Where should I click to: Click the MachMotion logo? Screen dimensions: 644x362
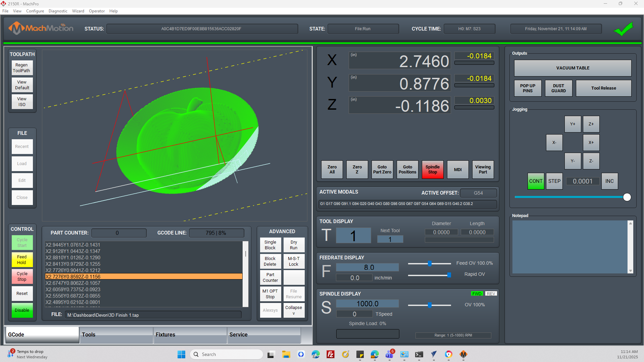[x=41, y=29]
